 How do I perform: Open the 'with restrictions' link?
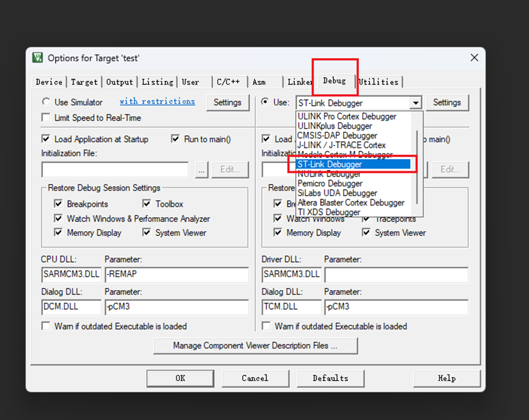pos(157,101)
